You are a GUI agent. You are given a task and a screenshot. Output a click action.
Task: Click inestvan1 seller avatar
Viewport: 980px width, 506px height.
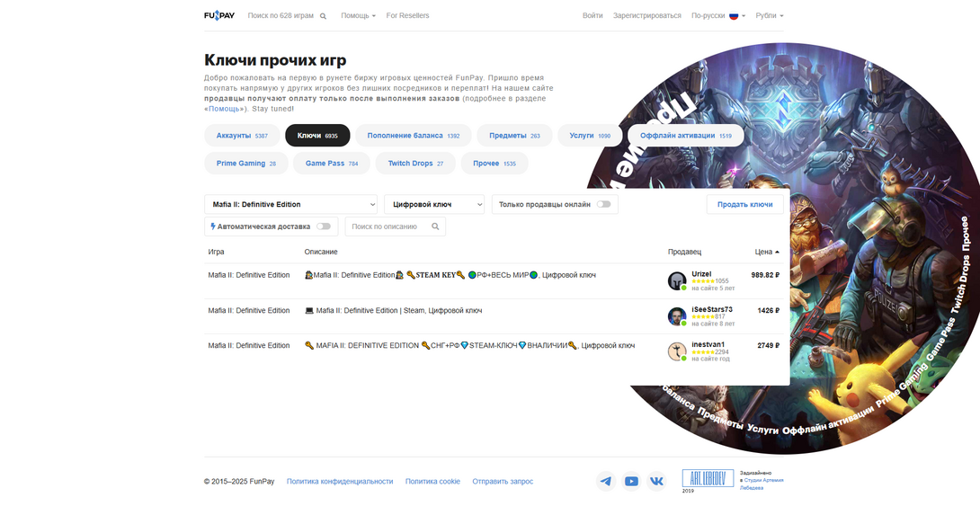677,351
